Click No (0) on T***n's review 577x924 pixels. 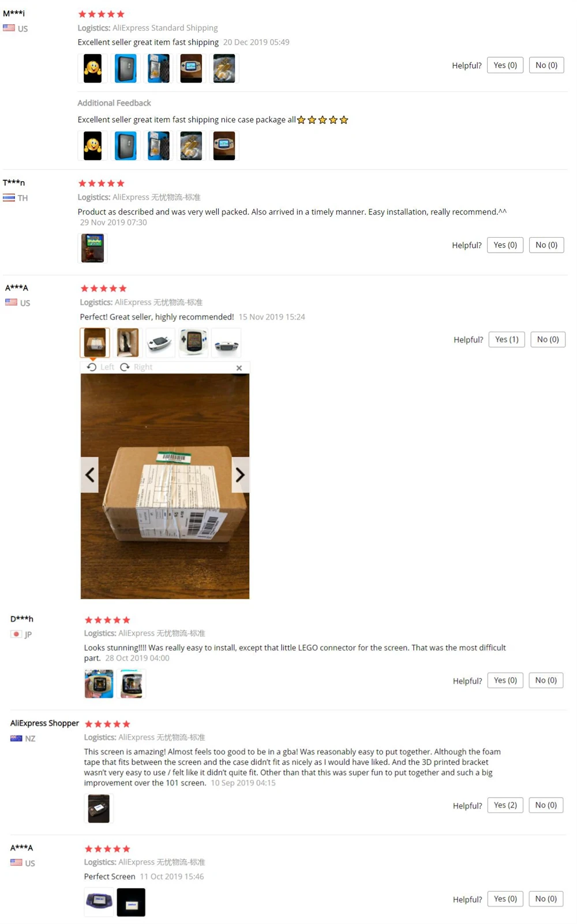[546, 245]
